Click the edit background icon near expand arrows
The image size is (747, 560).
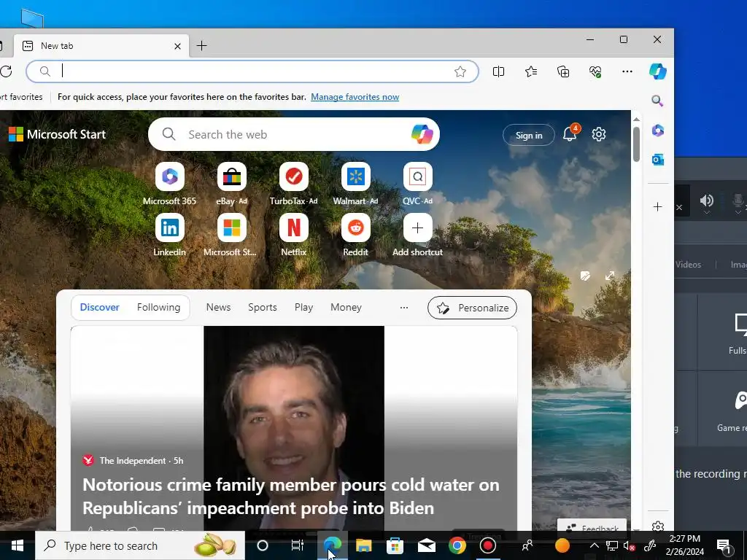pos(585,276)
